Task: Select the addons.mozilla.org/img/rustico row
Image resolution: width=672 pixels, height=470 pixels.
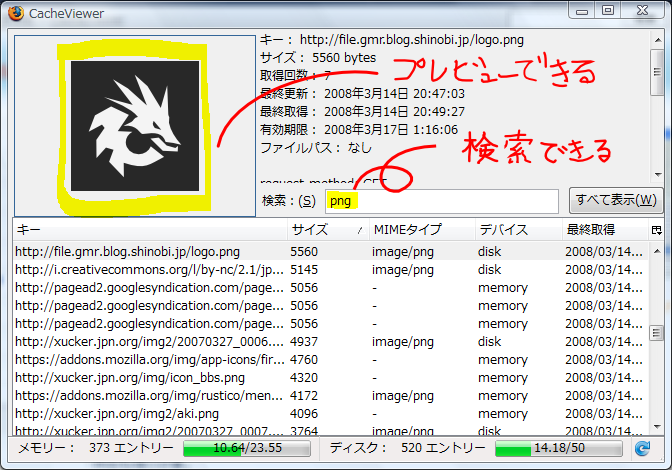Action: (330, 395)
